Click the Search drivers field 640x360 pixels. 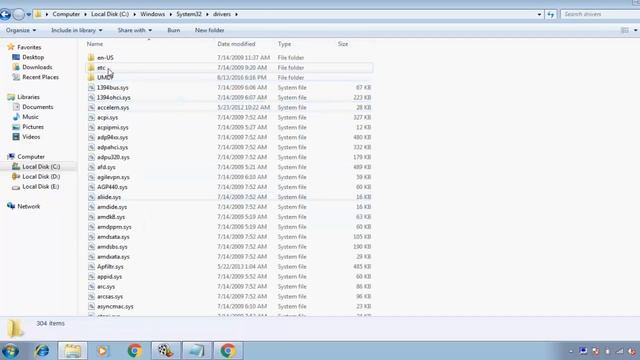tap(601, 14)
